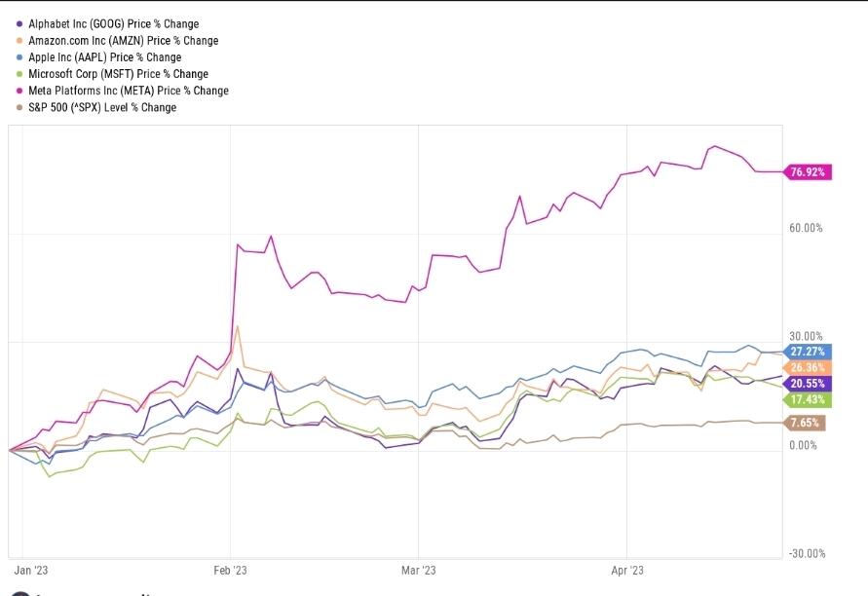Click the purple Alphabet legend dot

point(19,23)
